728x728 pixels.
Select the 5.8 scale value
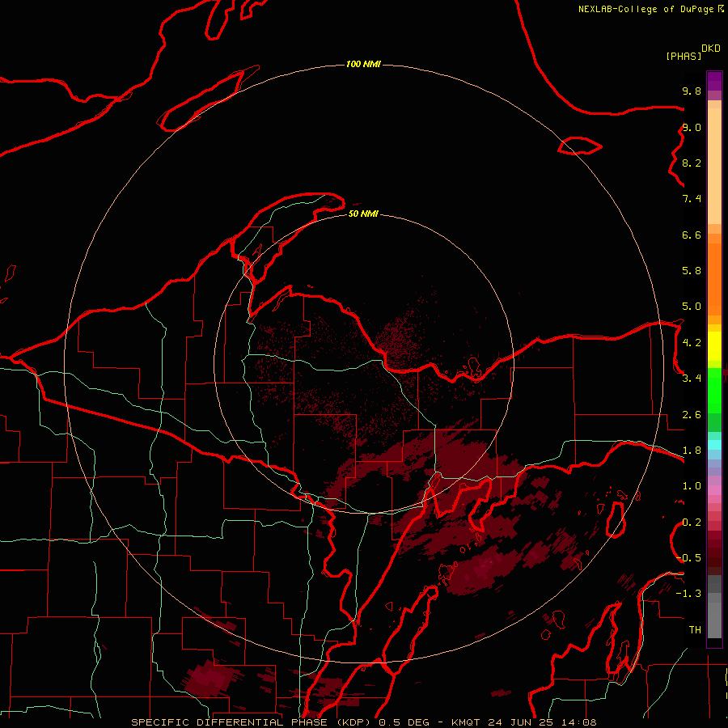692,271
